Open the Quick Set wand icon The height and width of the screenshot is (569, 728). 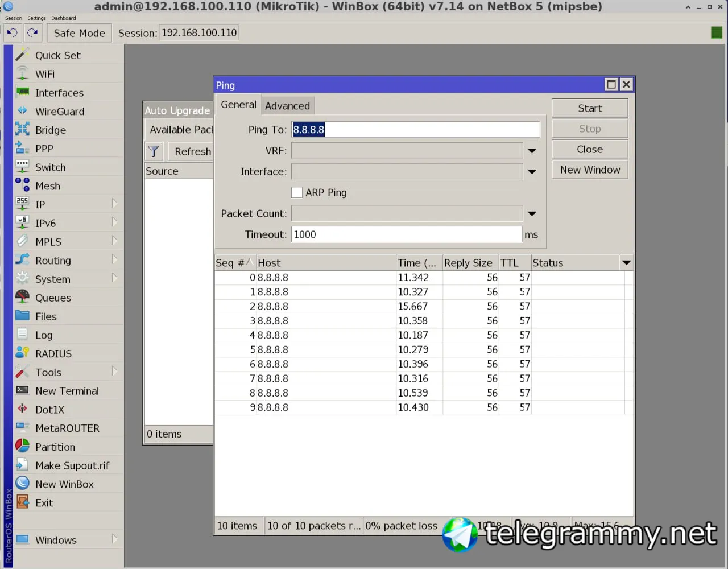tap(22, 55)
